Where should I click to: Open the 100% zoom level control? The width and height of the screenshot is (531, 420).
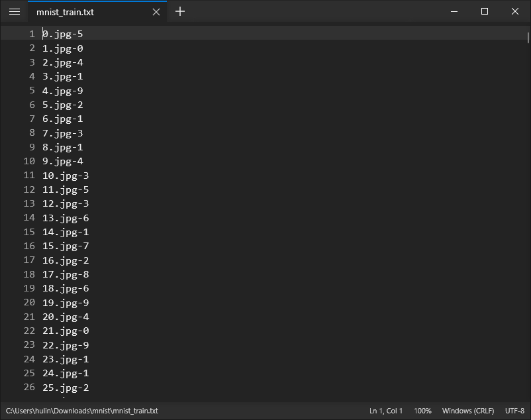(x=422, y=410)
